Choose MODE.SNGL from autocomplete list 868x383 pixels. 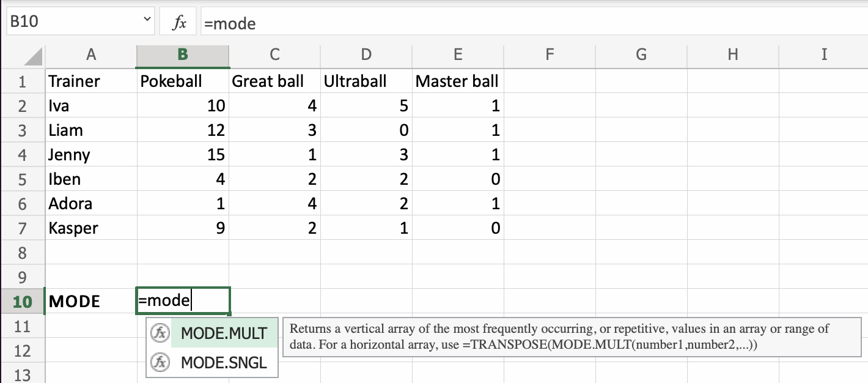[224, 362]
